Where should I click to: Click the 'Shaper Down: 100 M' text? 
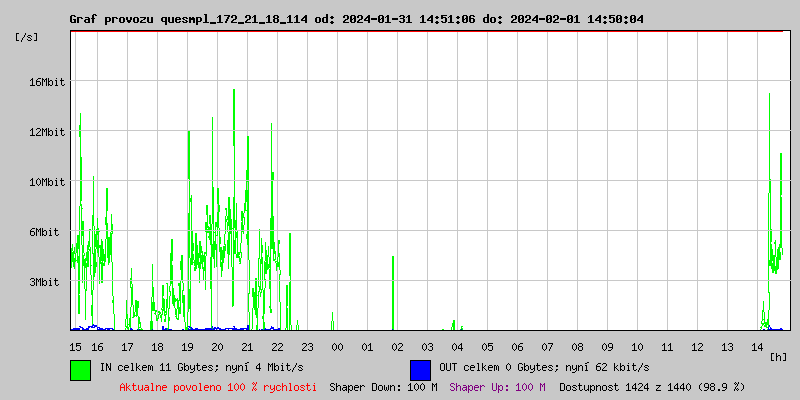point(383,387)
